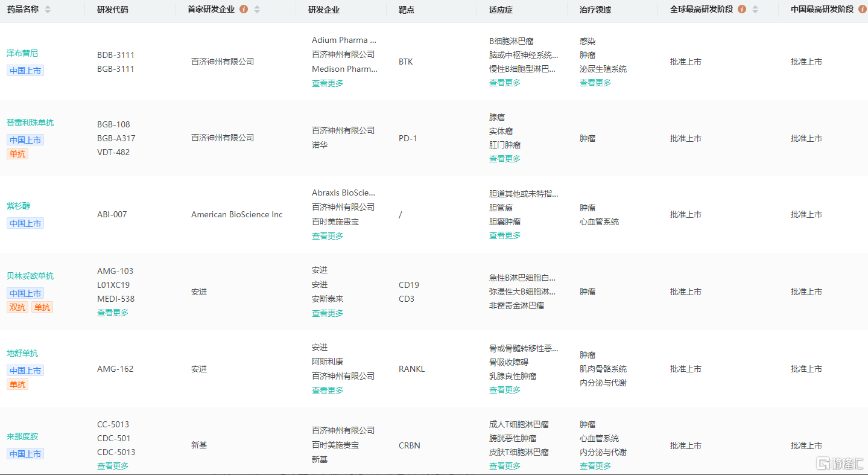Select code AMG-103
This screenshot has height=475, width=868.
pyautogui.click(x=115, y=271)
